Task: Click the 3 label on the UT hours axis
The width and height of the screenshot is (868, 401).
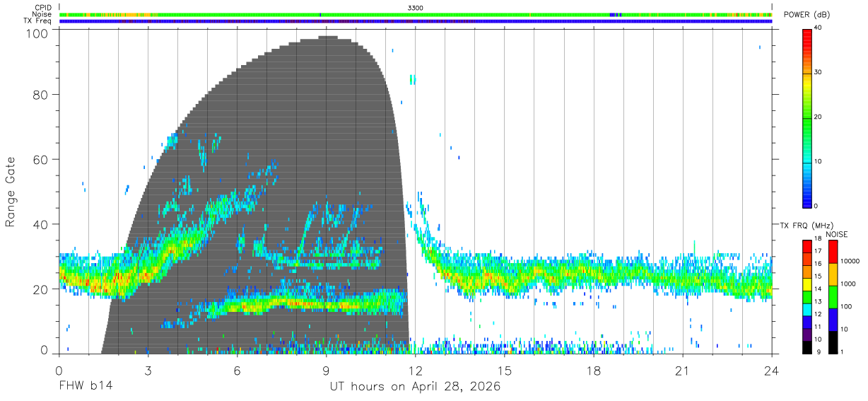Action: point(148,371)
